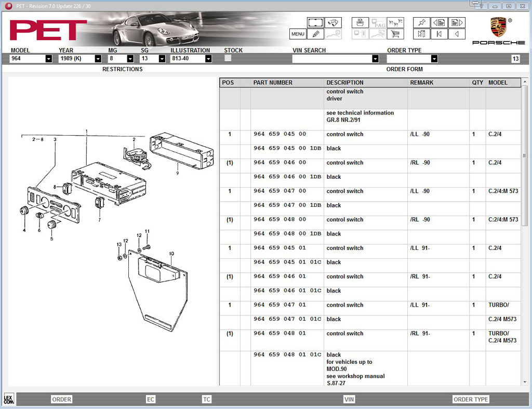The height and width of the screenshot is (409, 532).
Task: Expand the ORDER TYPE dropdown arrow
Action: (x=434, y=59)
